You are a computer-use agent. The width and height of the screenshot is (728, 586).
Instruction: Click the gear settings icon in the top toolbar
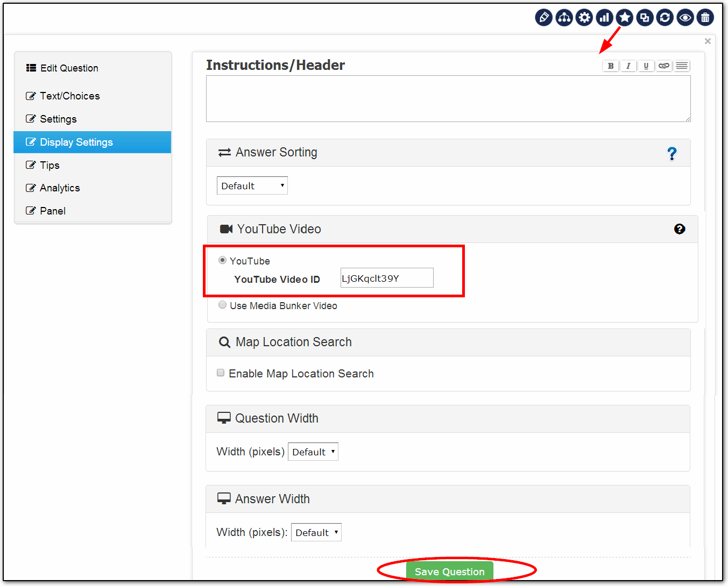pos(584,18)
